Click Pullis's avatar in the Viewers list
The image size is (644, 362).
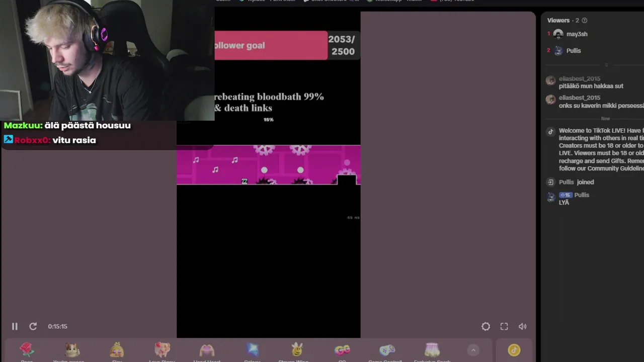pyautogui.click(x=558, y=51)
